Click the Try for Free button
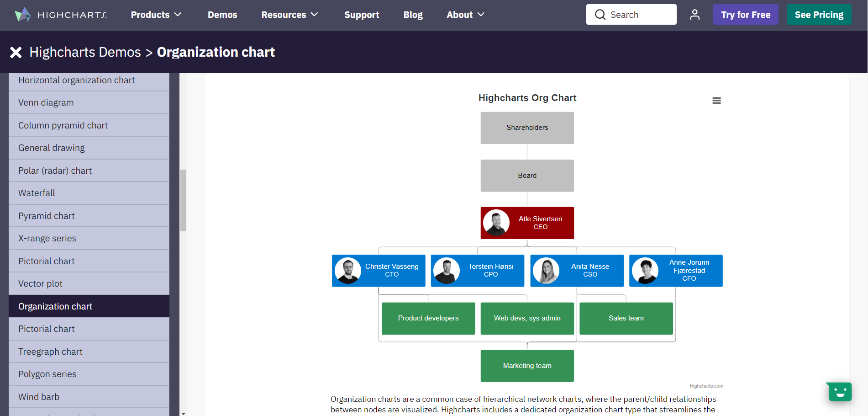 [x=746, y=15]
